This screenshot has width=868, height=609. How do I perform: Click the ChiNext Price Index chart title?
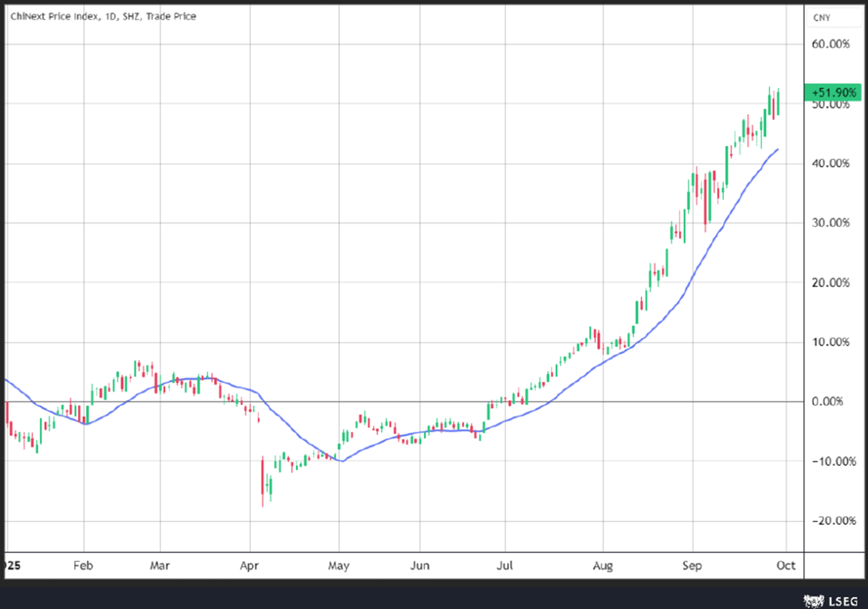(x=103, y=16)
